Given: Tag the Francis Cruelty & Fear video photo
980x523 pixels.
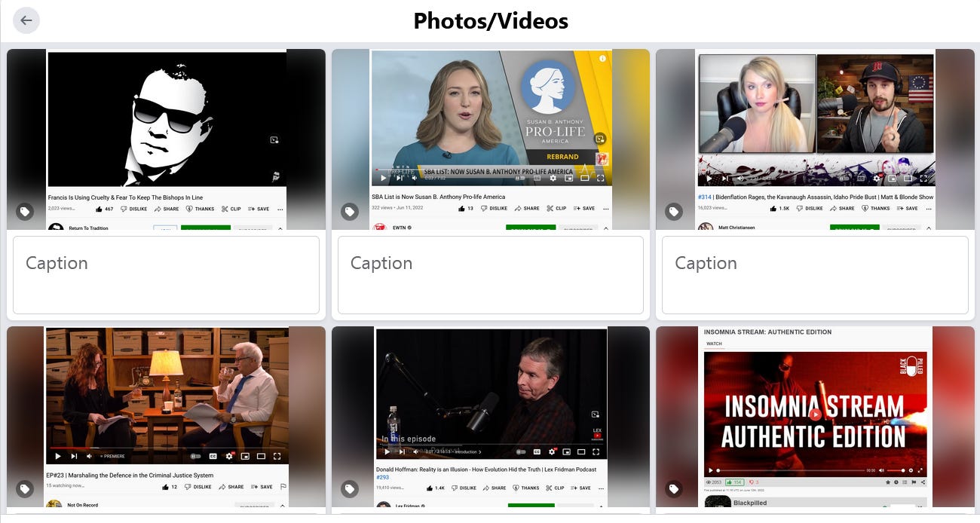Looking at the screenshot, I should click(x=25, y=212).
